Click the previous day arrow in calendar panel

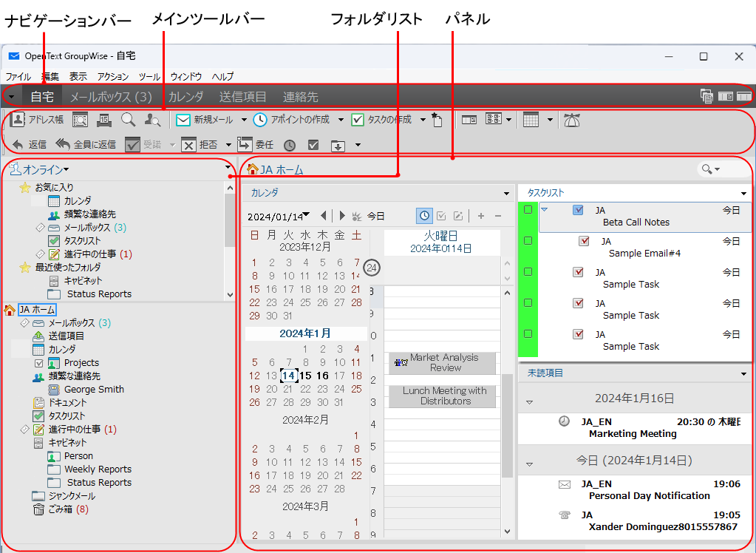click(x=324, y=216)
